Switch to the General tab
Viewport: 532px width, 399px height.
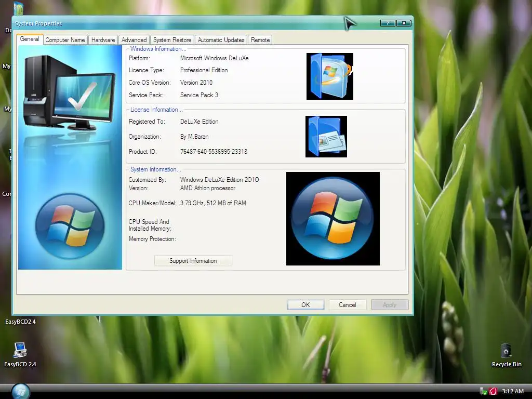(x=30, y=39)
